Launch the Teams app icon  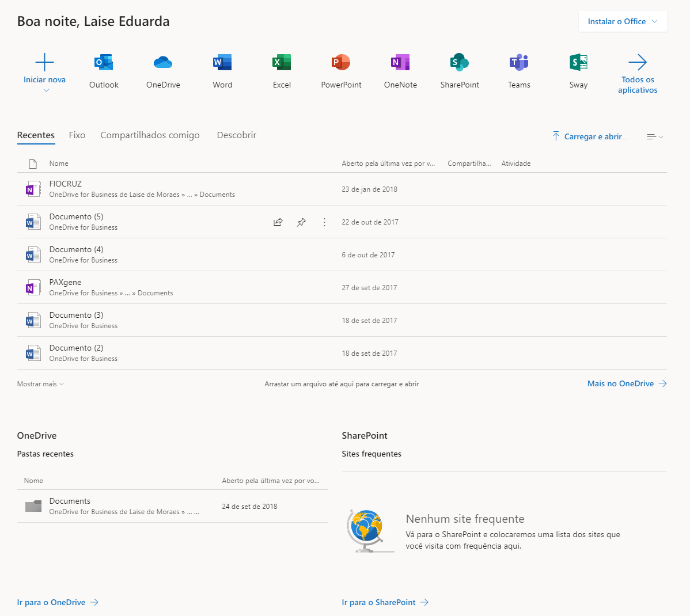tap(519, 63)
